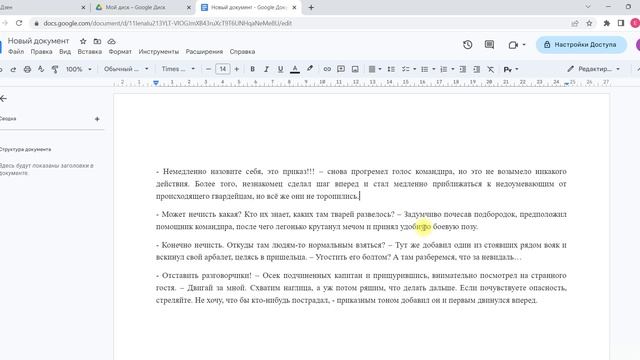
Task: Decrease font size with minus button
Action: (x=209, y=69)
